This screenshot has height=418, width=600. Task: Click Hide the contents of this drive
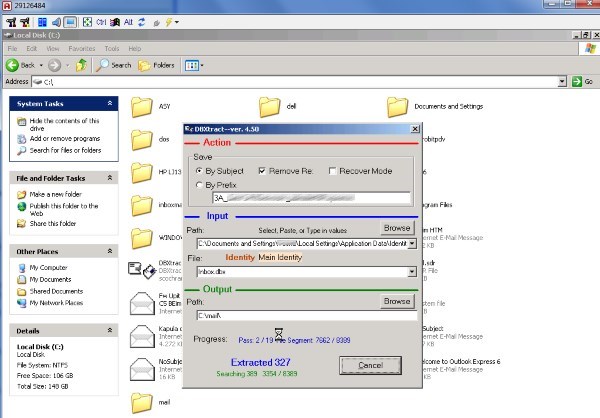64,124
